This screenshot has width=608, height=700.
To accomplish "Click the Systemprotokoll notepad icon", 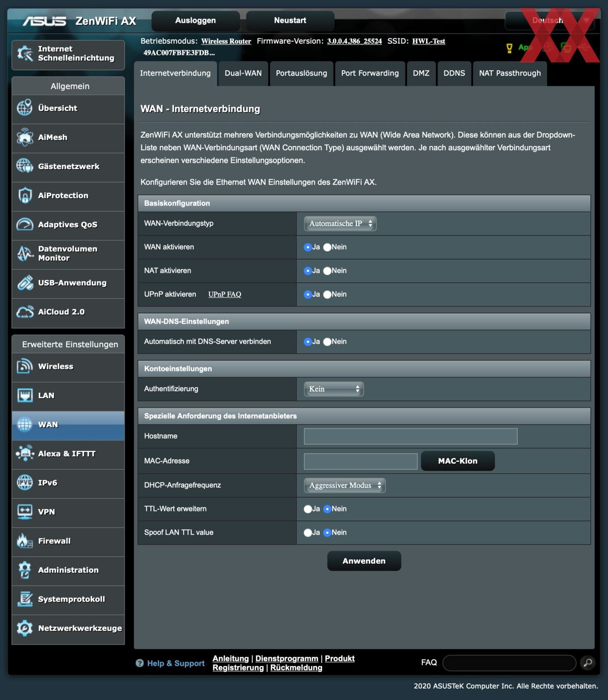I will tap(25, 599).
